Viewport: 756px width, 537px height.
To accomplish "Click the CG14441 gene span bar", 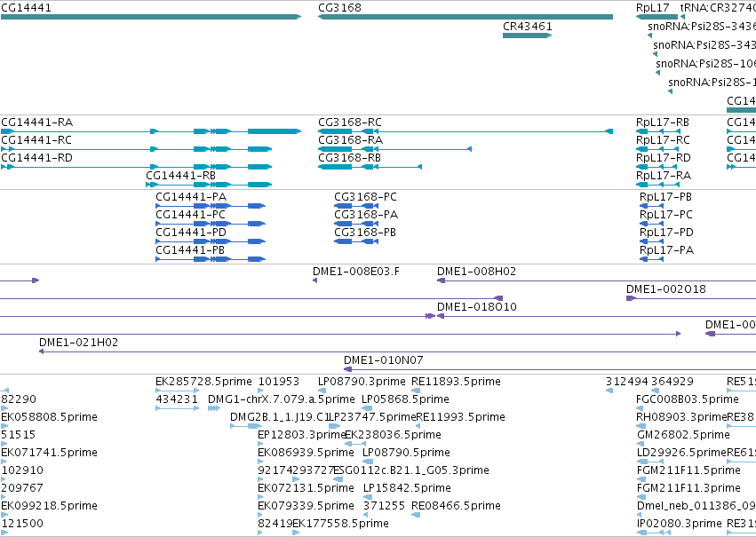I will click(151, 17).
